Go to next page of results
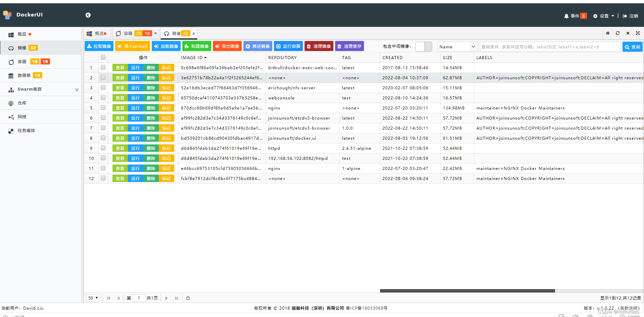This screenshot has width=644, height=317. coord(167,298)
